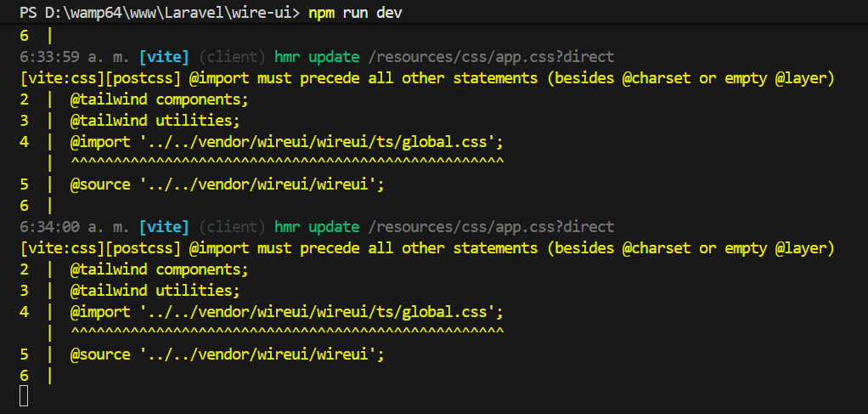The height and width of the screenshot is (414, 868).
Task: Click the terminal cursor block at bottom
Action: [24, 395]
